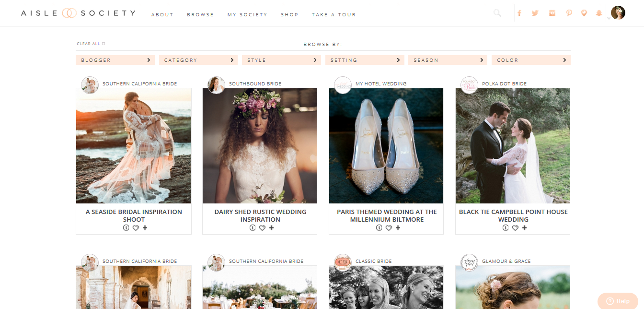This screenshot has width=644, height=309.
Task: Open title Black Tie Campbell Point House Wedding
Action: (x=513, y=215)
